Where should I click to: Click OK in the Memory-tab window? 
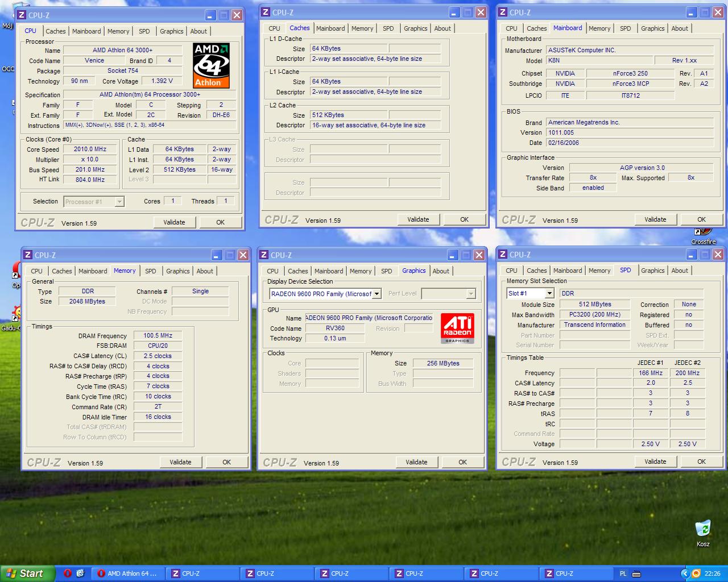point(227,462)
